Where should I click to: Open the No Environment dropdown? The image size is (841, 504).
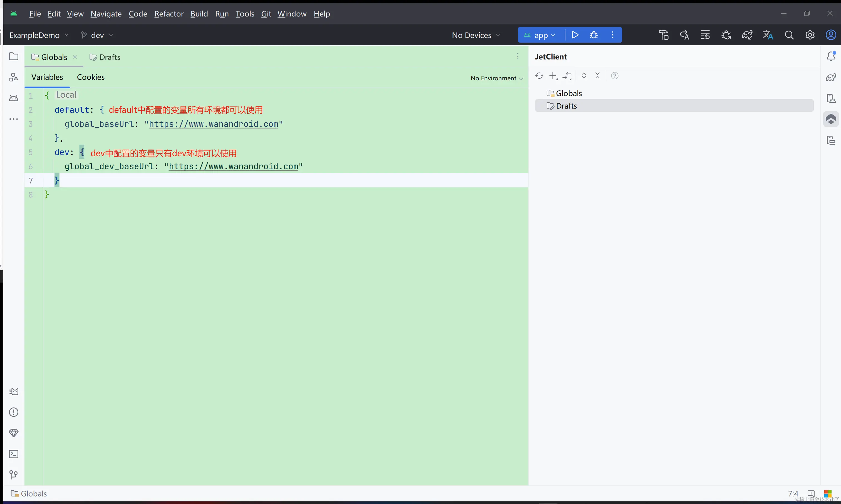point(496,78)
